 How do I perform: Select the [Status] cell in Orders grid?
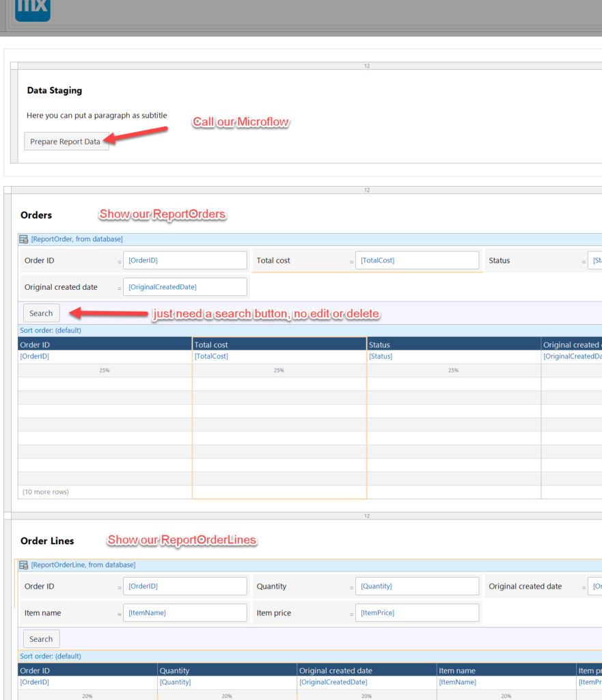381,356
